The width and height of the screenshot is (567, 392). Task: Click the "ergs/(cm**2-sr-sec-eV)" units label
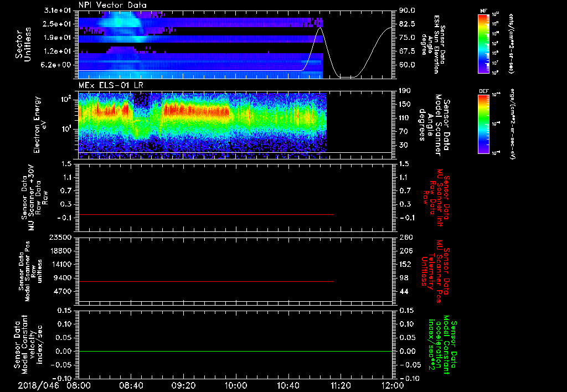[512, 125]
